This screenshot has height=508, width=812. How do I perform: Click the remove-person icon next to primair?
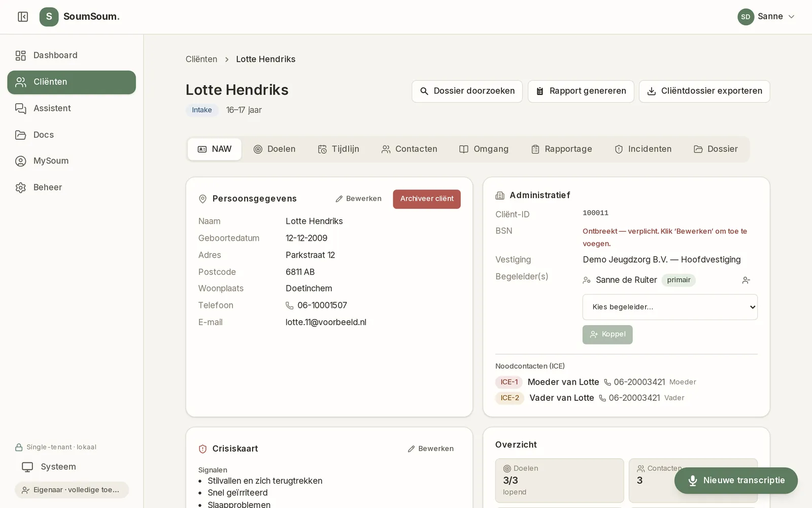(x=746, y=280)
